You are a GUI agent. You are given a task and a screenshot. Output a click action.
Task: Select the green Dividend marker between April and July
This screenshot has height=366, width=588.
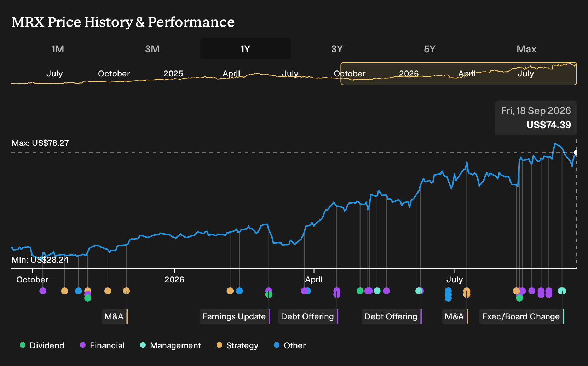360,291
